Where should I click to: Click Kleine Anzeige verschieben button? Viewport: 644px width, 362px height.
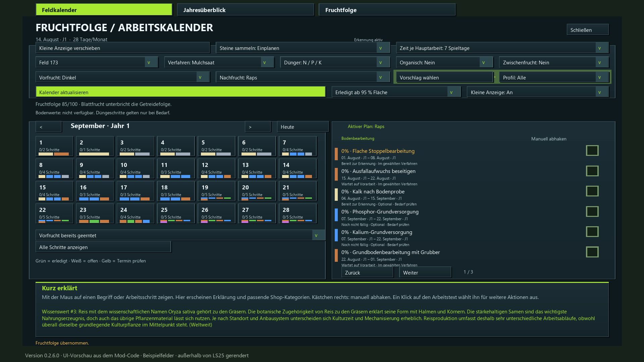click(x=122, y=48)
